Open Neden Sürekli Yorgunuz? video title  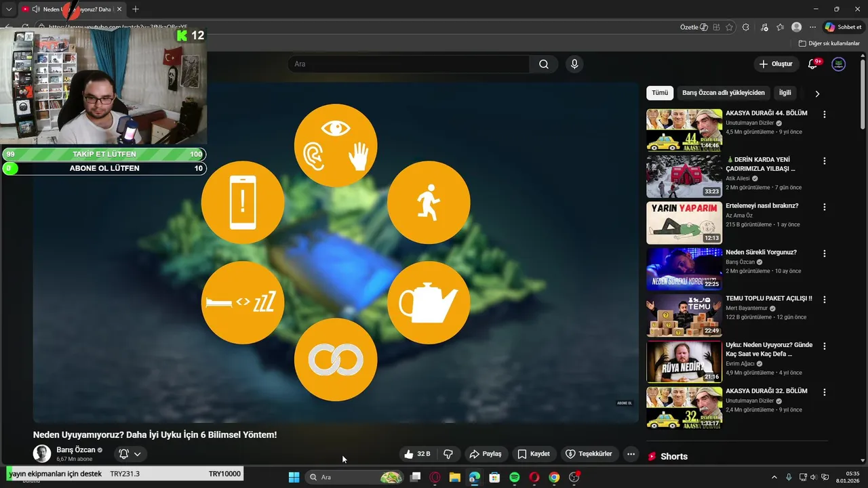coord(761,252)
